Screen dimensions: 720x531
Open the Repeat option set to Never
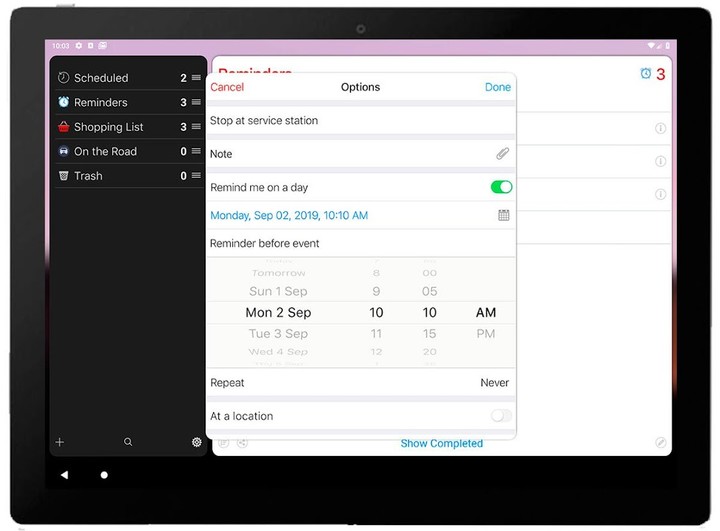(360, 383)
